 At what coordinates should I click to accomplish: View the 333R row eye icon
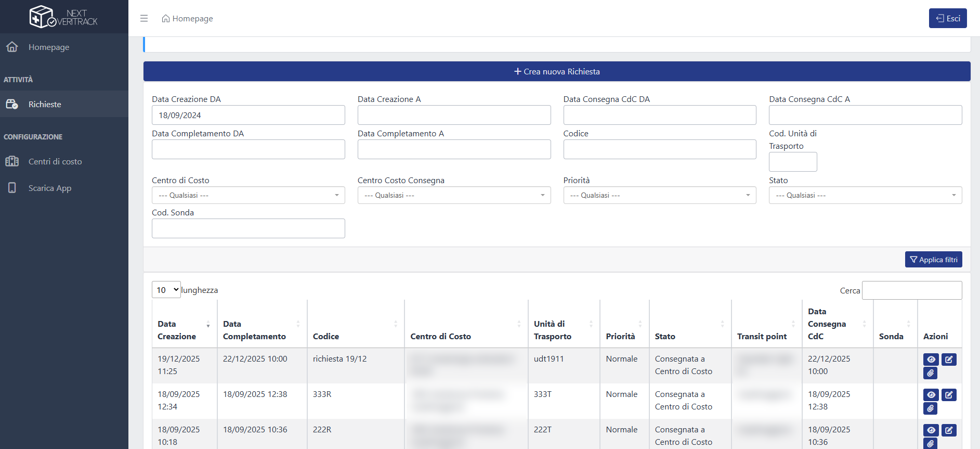(931, 395)
